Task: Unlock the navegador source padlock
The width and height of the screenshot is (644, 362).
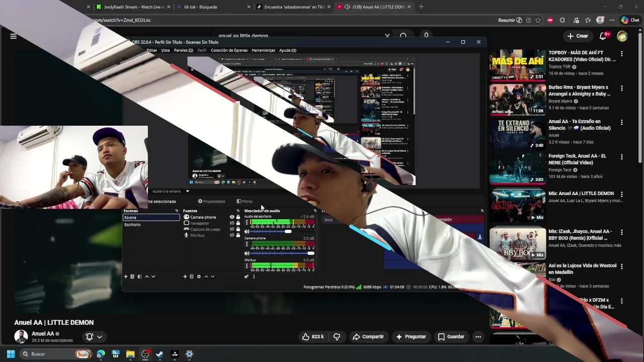Action: coord(238,223)
